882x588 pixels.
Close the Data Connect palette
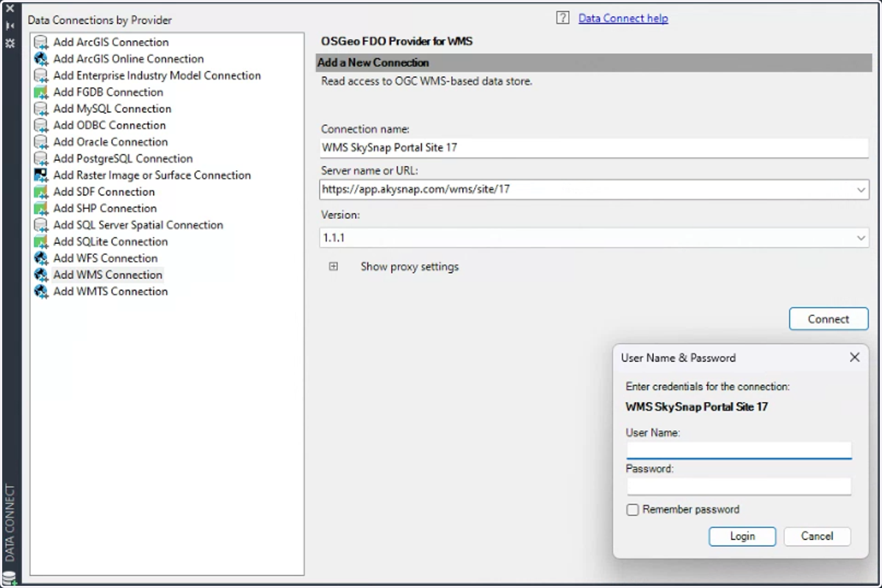tap(10, 9)
